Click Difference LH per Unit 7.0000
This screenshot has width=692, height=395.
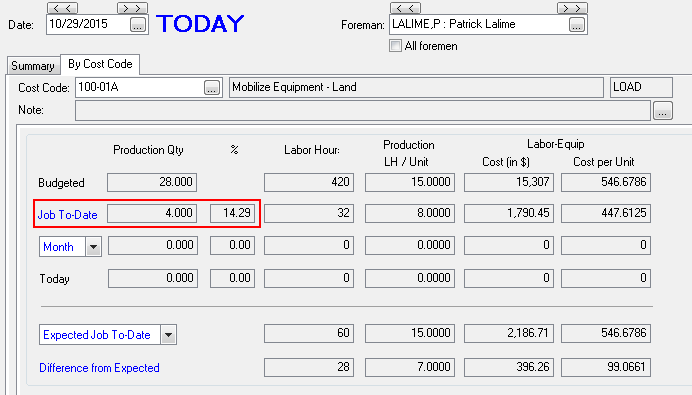[x=410, y=367]
